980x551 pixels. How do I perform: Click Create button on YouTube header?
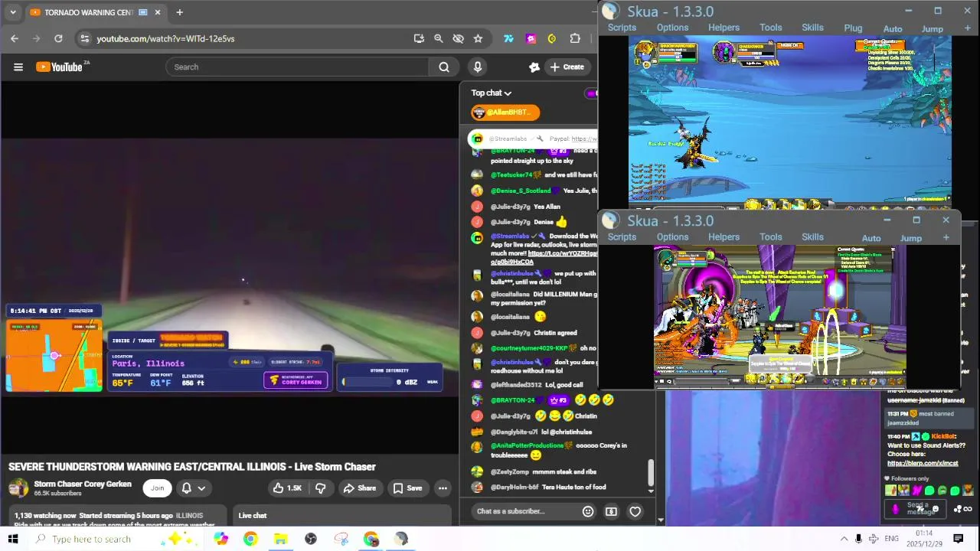point(567,67)
